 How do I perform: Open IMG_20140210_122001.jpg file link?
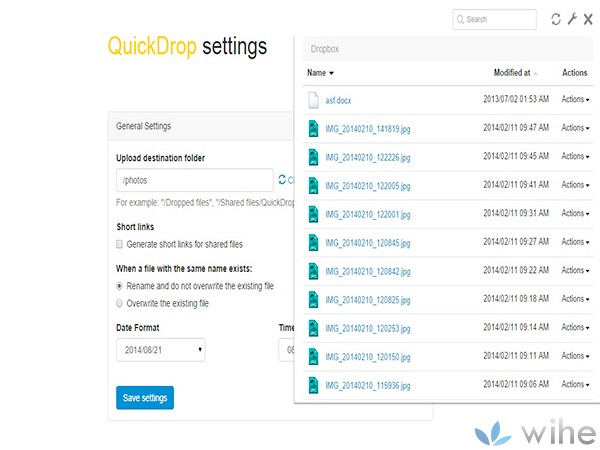[368, 214]
